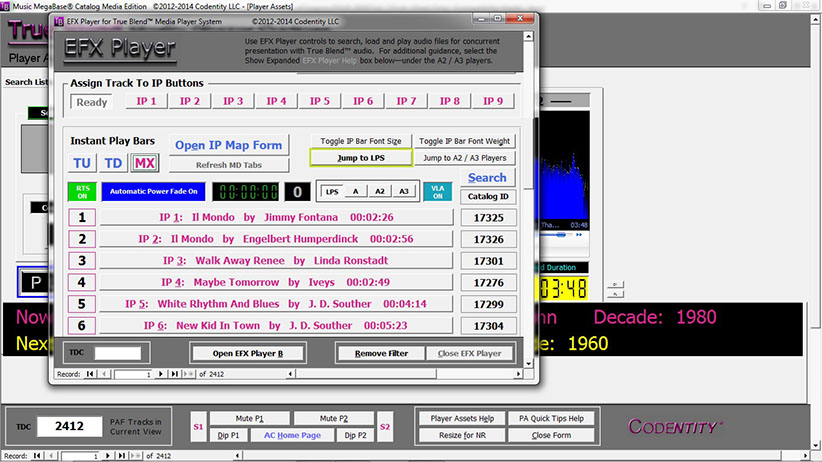The height and width of the screenshot is (462, 822).
Task: Select the A2 player option
Action: coord(379,191)
